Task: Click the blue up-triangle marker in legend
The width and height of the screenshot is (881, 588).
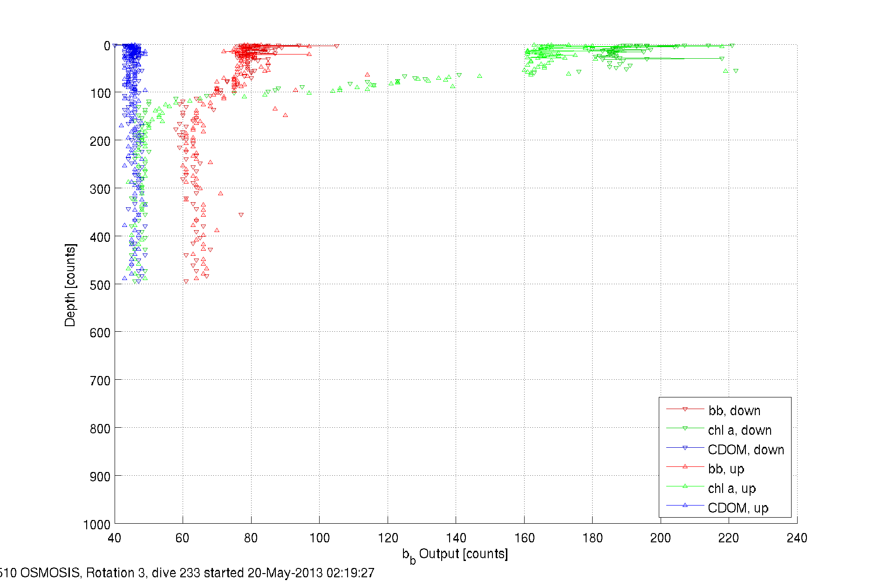Action: click(x=685, y=506)
